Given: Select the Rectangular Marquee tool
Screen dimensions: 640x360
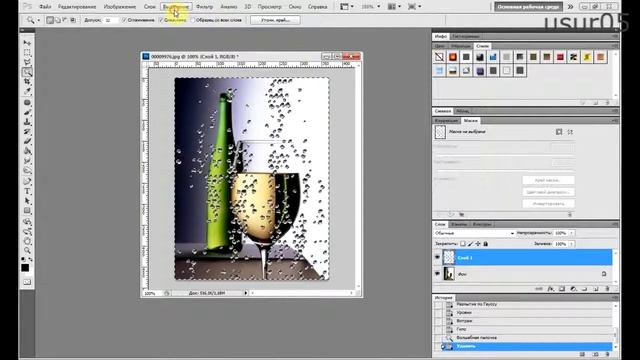Looking at the screenshot, I should (27, 53).
